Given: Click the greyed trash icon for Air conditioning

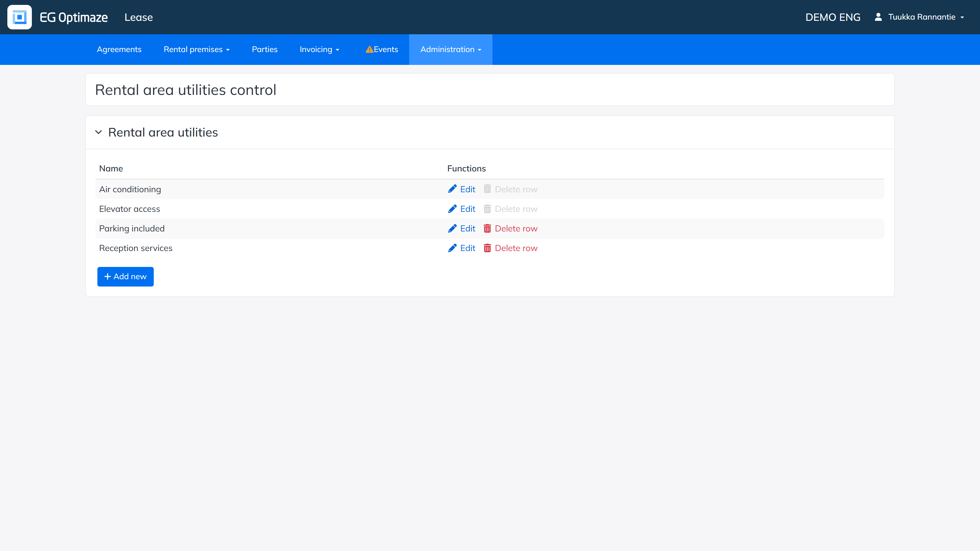Looking at the screenshot, I should coord(487,189).
